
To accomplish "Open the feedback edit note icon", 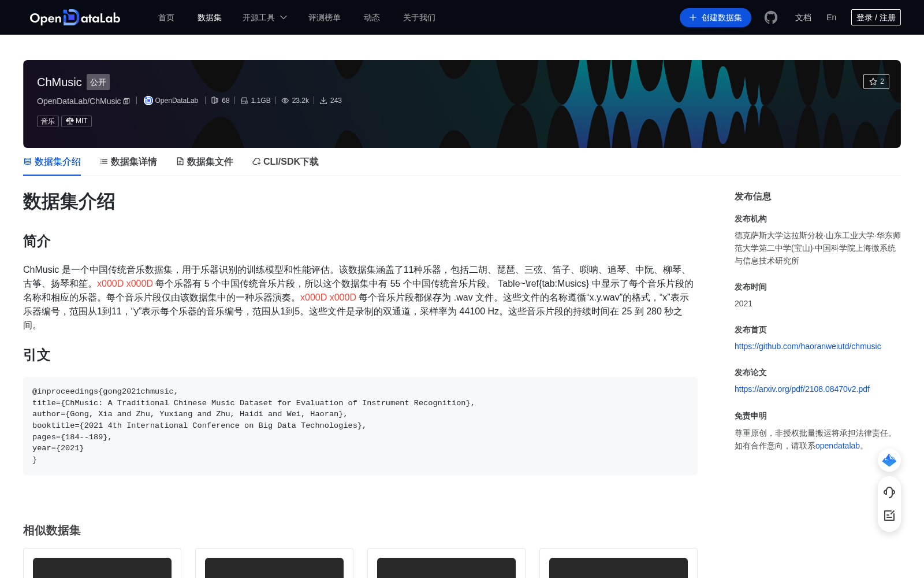I will (889, 516).
